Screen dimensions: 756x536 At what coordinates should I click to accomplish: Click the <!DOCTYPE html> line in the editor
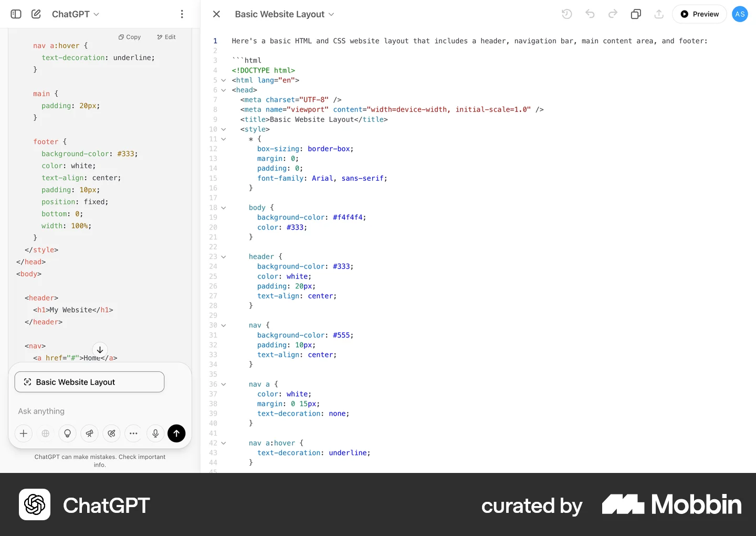coord(264,70)
